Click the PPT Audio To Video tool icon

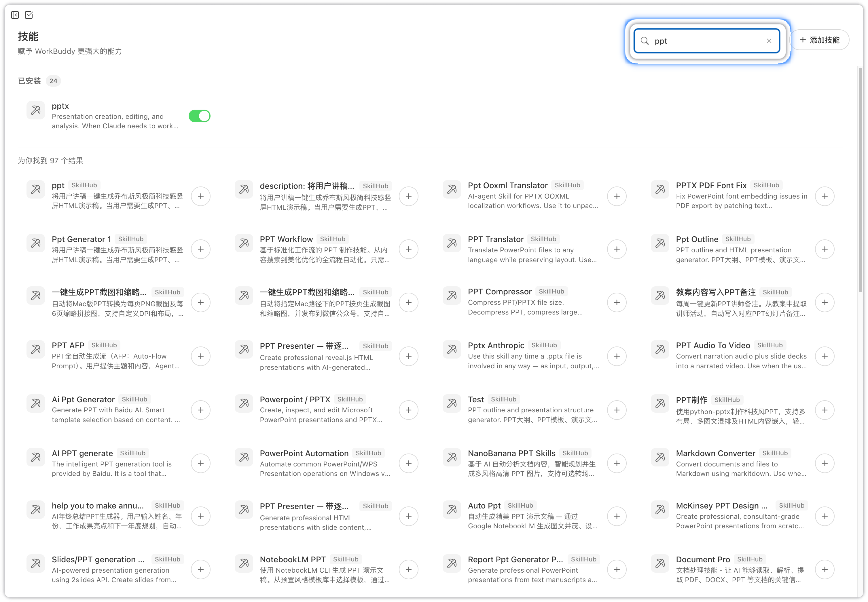point(660,349)
